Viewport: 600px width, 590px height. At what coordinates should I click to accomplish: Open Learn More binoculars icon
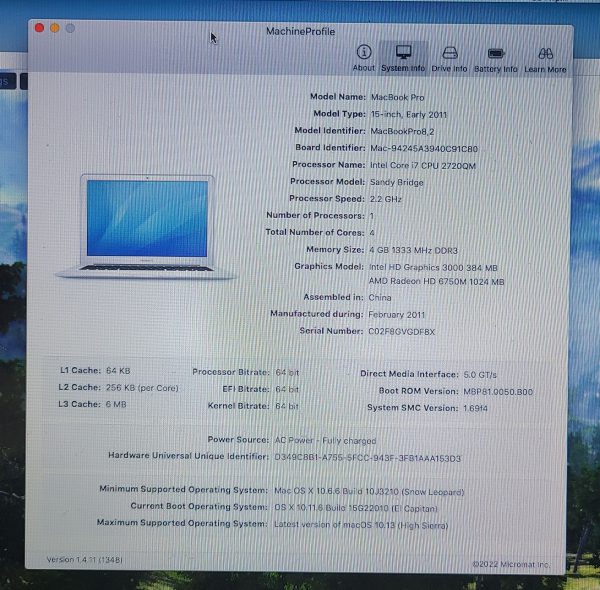[545, 58]
